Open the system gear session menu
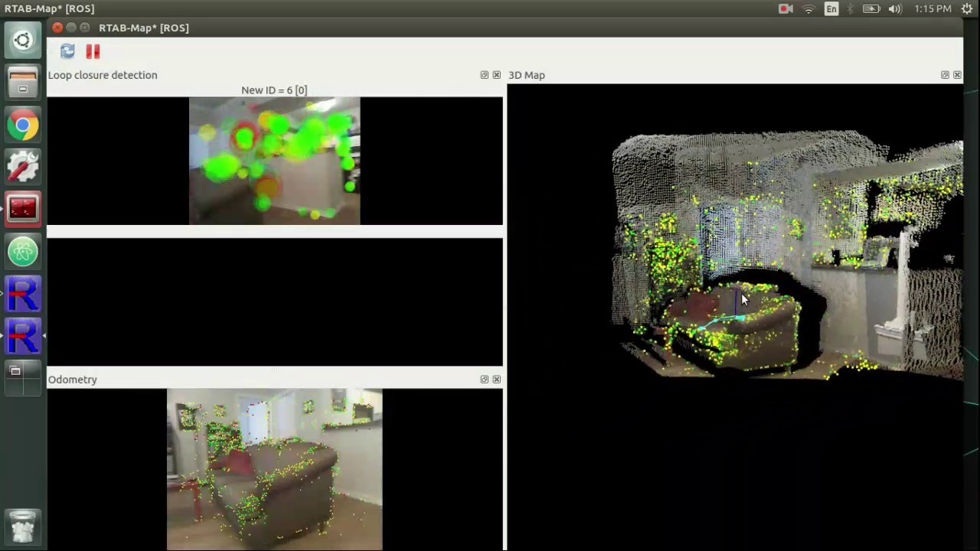 pos(967,9)
